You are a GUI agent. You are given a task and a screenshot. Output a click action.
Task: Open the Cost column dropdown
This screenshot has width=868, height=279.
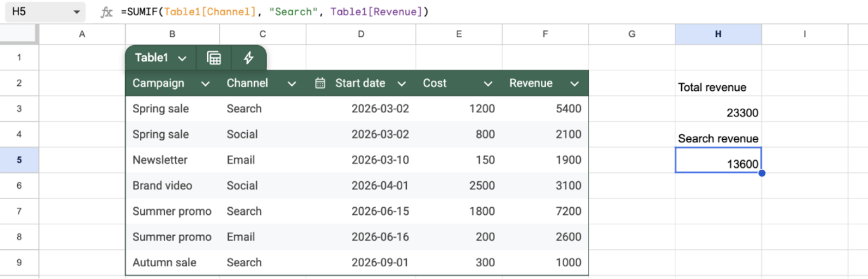[x=488, y=84]
